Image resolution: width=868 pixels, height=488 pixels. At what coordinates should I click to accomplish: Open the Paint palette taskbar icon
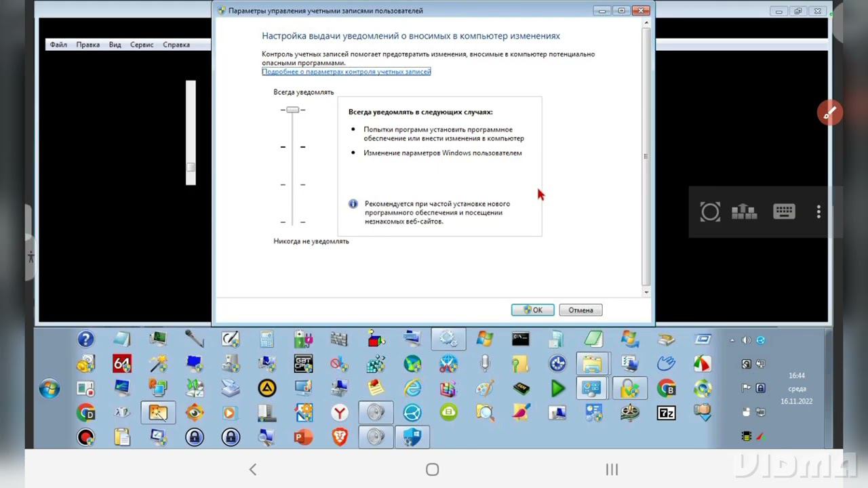click(485, 388)
